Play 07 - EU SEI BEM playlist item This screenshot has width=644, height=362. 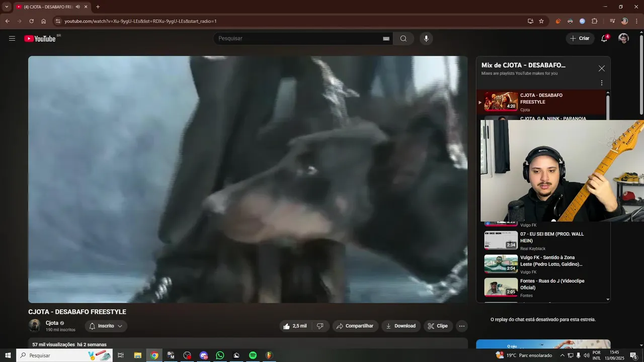(543, 241)
